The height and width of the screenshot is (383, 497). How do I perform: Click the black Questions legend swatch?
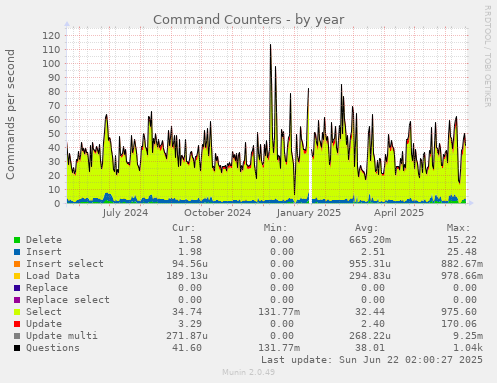[17, 348]
